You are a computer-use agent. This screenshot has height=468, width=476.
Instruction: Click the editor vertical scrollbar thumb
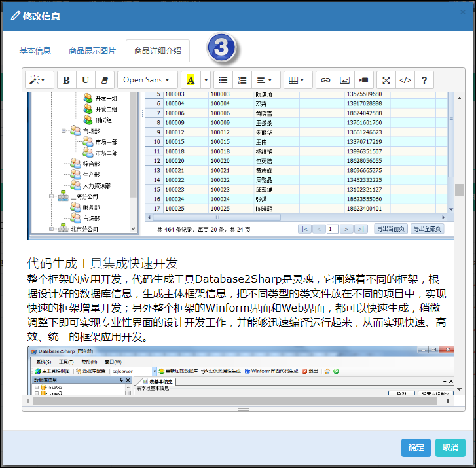point(459,190)
